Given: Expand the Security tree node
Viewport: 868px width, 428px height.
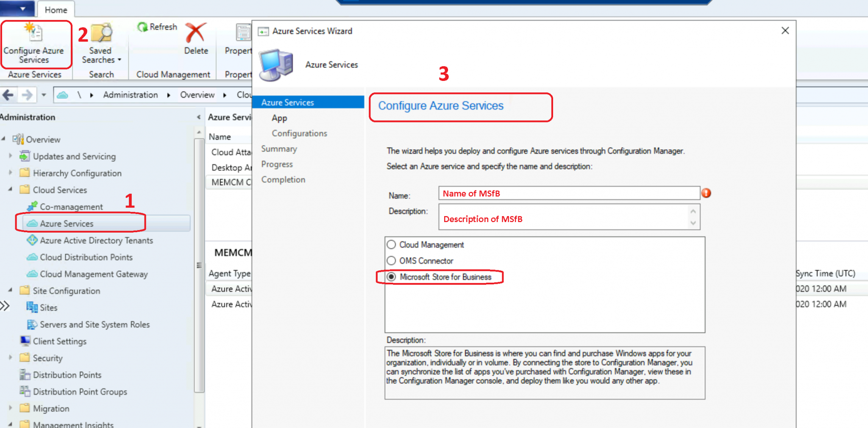Looking at the screenshot, I should click(x=11, y=358).
